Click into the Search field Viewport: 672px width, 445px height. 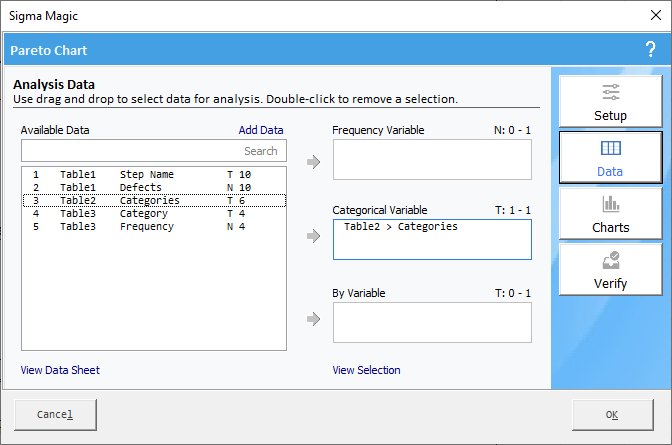(154, 151)
